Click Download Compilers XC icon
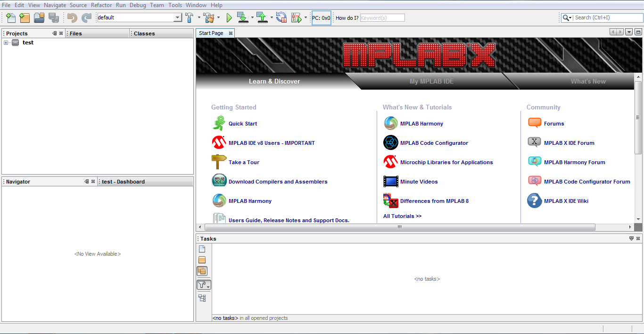Viewport: 644px width, 334px height. [219, 182]
